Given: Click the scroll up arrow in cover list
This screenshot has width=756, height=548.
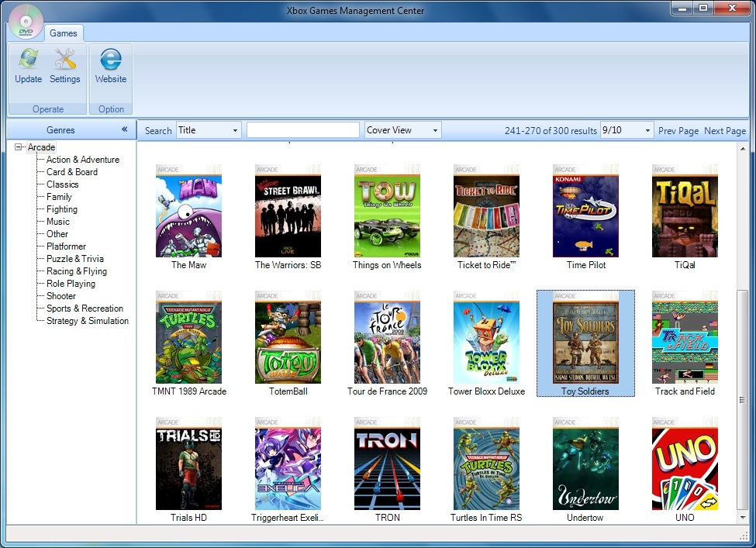Looking at the screenshot, I should (743, 149).
